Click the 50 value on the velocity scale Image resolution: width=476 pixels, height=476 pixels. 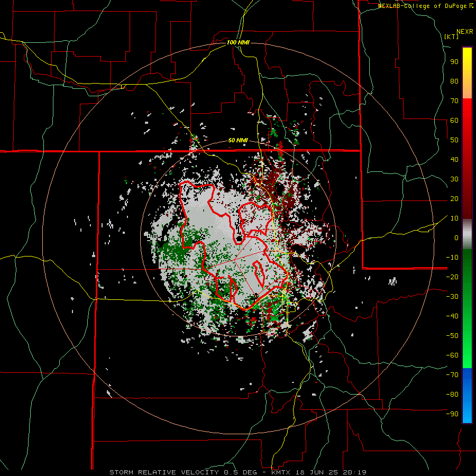454,140
